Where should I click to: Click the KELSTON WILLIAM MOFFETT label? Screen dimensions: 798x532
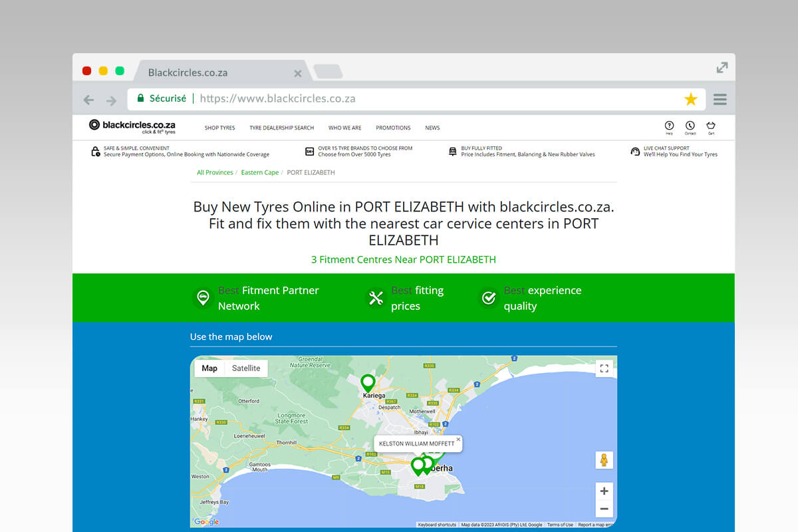[x=416, y=444]
